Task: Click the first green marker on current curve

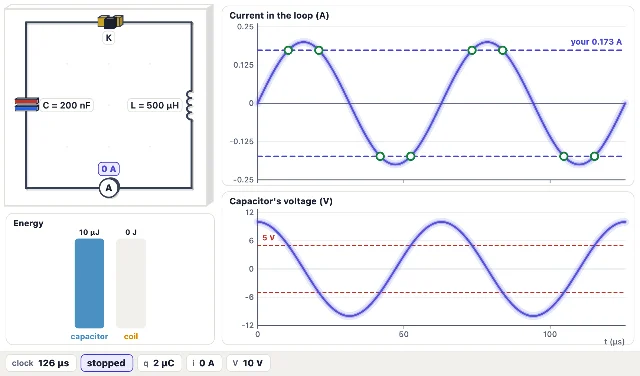Action: (x=288, y=50)
